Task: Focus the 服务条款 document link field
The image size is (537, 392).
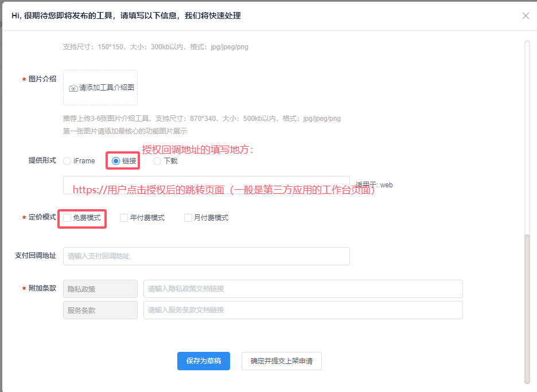Action: (x=302, y=310)
